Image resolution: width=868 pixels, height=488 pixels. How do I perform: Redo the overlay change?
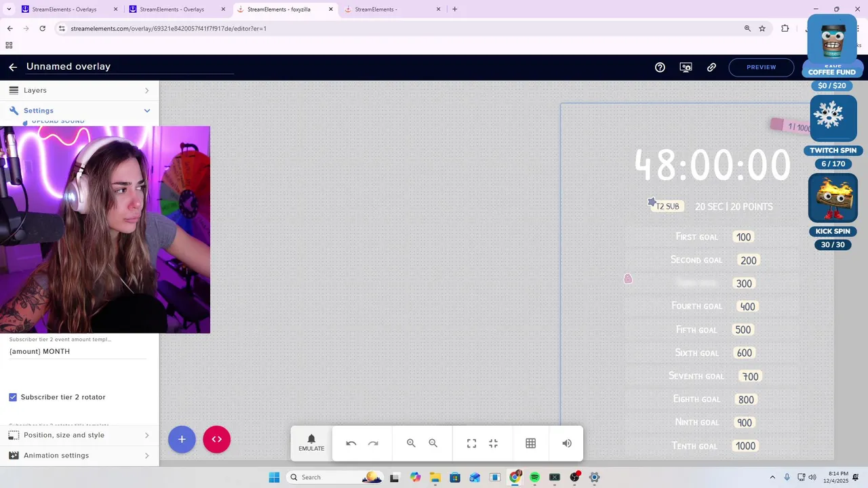click(x=373, y=443)
